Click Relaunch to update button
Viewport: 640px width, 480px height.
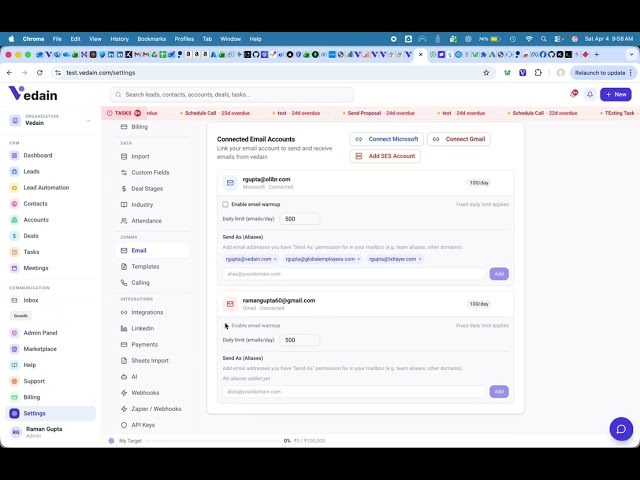pyautogui.click(x=600, y=73)
